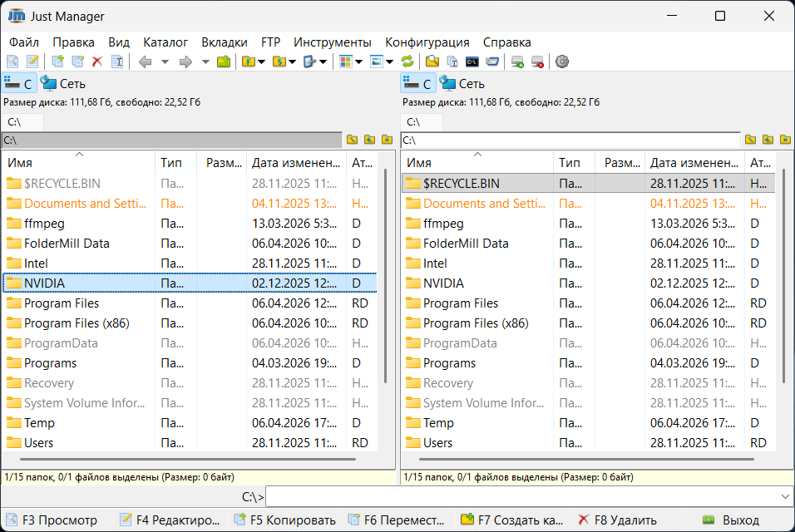Image resolution: width=795 pixels, height=532 pixels.
Task: Click the picture panel layout icon
Action: (377, 62)
